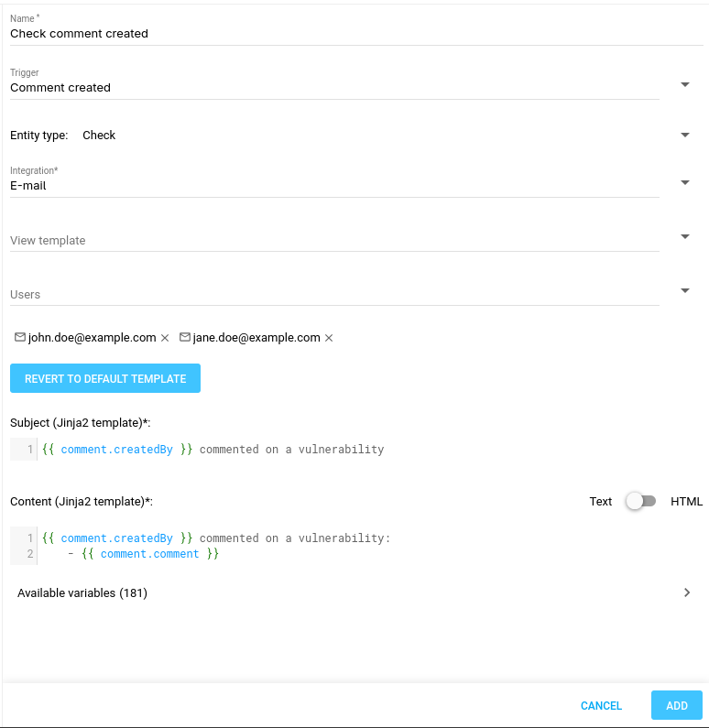Click the Users input field
709x728 pixels.
point(334,295)
